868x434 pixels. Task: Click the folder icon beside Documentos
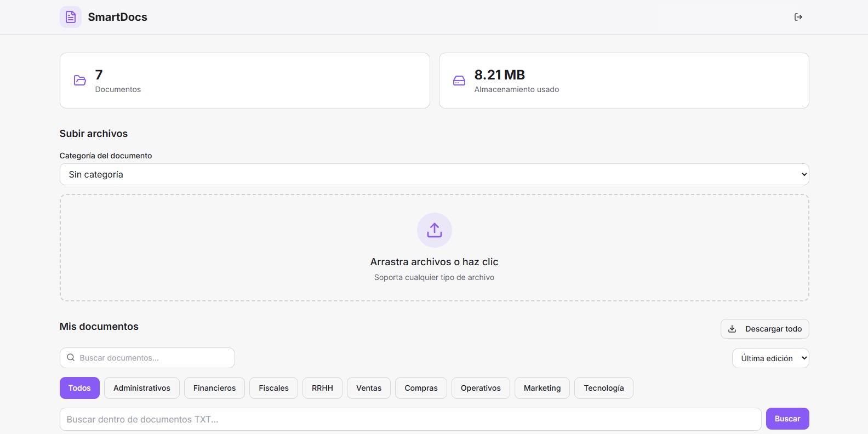[x=80, y=81]
